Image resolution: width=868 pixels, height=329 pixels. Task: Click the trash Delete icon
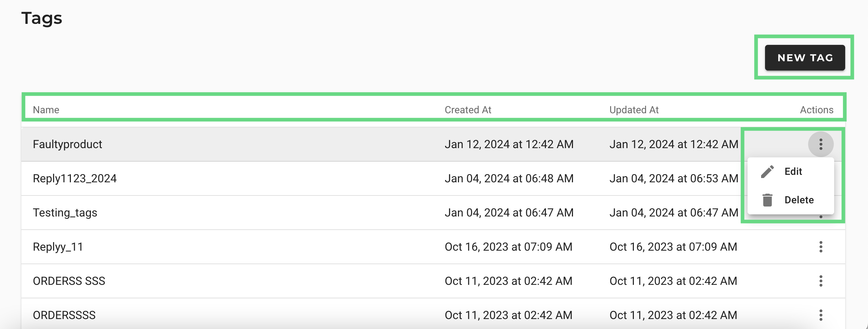768,200
